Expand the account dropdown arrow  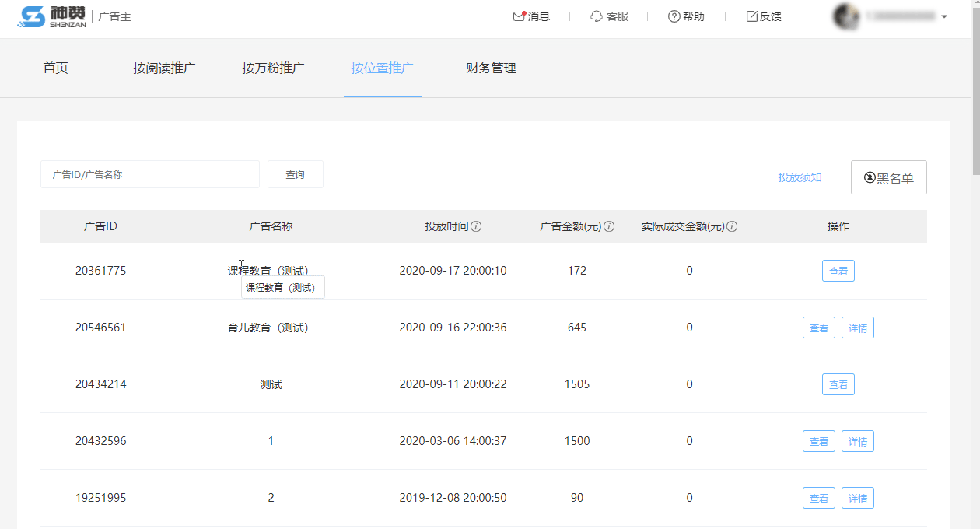tap(944, 17)
